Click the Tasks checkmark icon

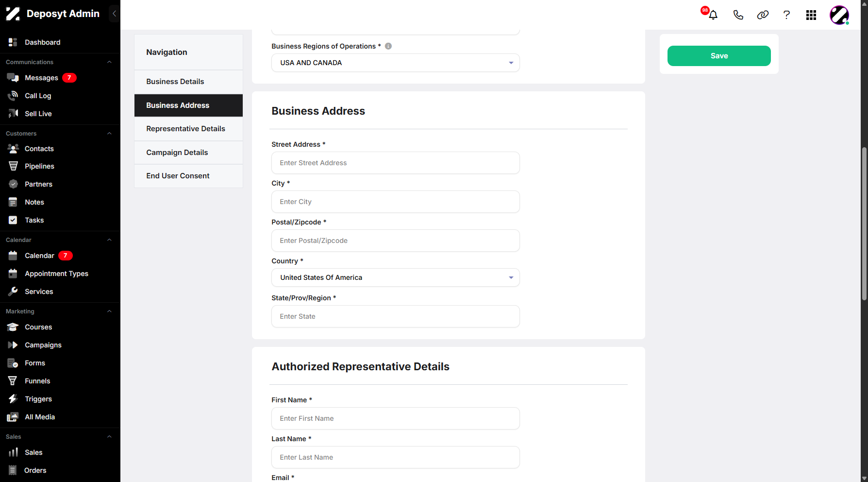click(13, 220)
